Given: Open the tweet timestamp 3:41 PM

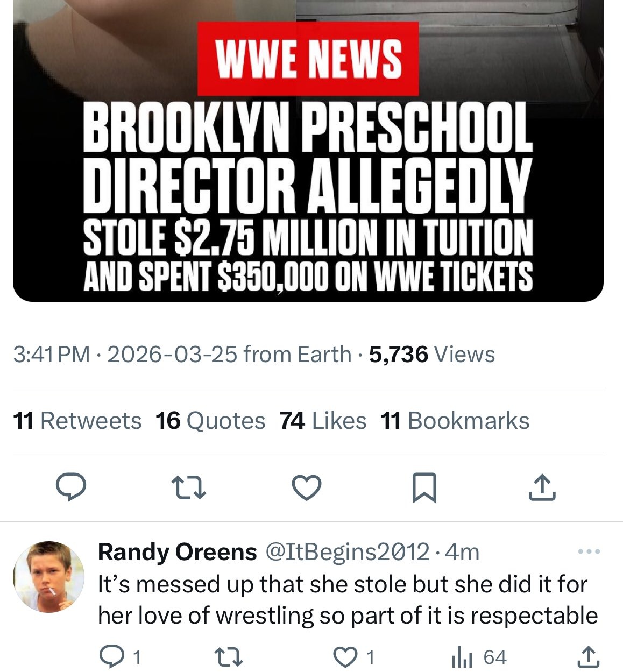Looking at the screenshot, I should click(x=51, y=355).
